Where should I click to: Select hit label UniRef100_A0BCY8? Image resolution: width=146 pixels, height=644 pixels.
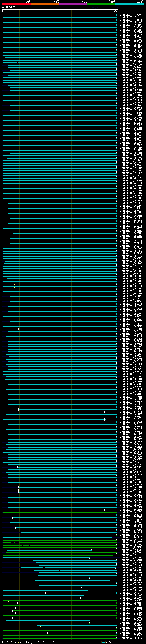pos(131,512)
